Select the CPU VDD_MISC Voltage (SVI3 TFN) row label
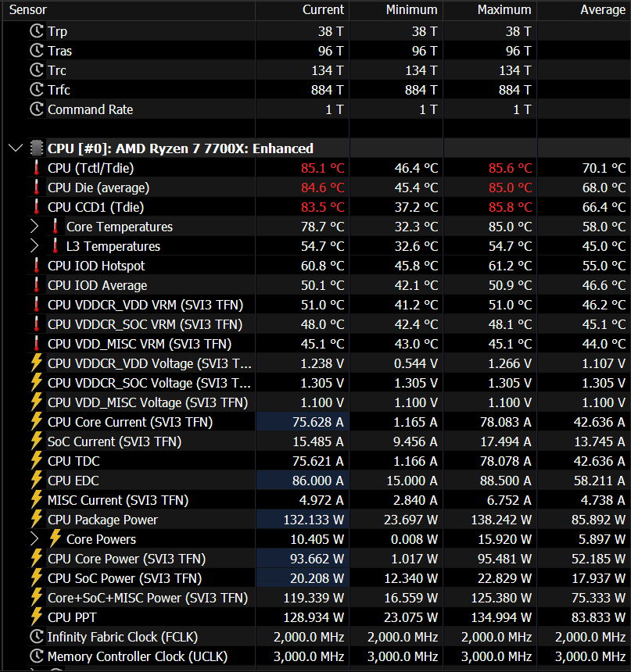The width and height of the screenshot is (631, 672). coord(148,402)
